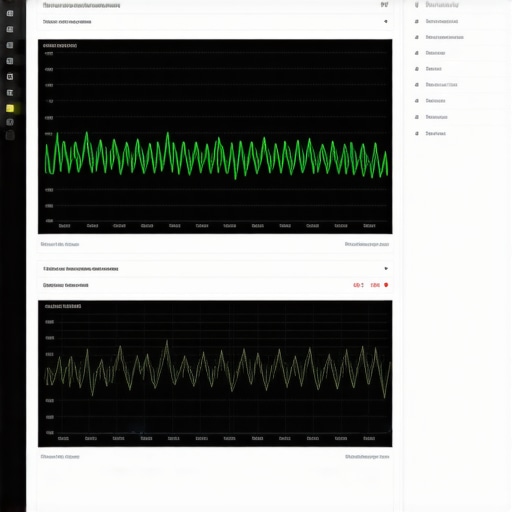Open the fourth entry in the right panel list
This screenshot has width=512, height=512.
(x=434, y=69)
